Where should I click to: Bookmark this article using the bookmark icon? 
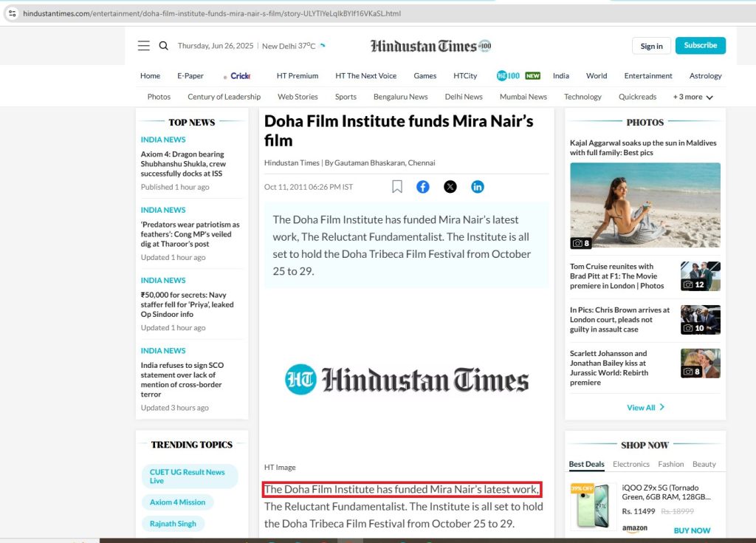[397, 187]
